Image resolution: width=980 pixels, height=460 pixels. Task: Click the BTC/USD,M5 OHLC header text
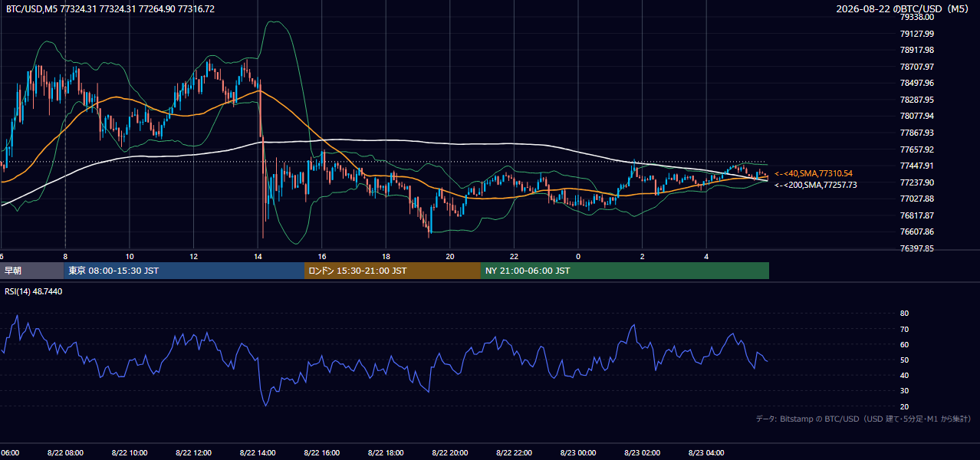click(110, 9)
